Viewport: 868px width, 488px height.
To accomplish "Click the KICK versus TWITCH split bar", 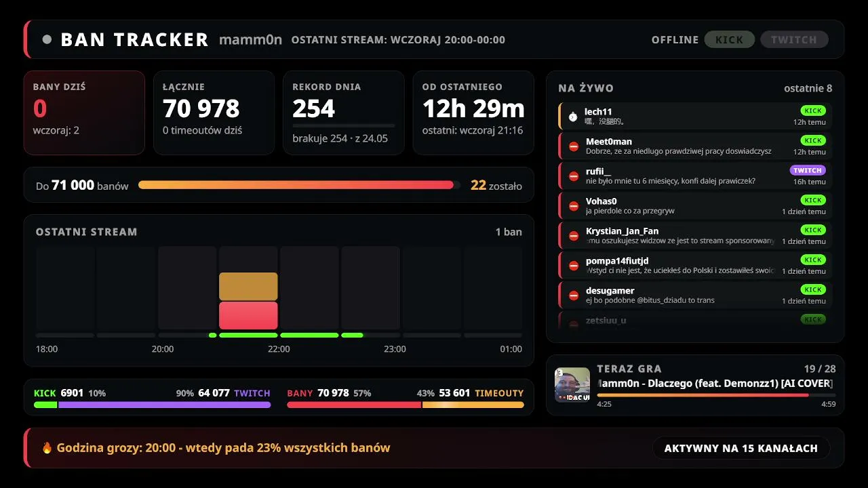I will [x=152, y=405].
